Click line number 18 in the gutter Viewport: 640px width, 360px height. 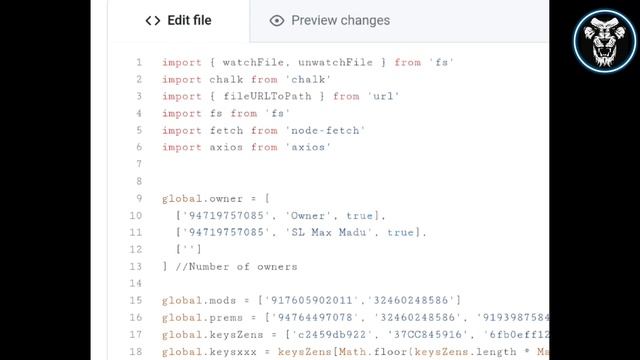(136, 351)
